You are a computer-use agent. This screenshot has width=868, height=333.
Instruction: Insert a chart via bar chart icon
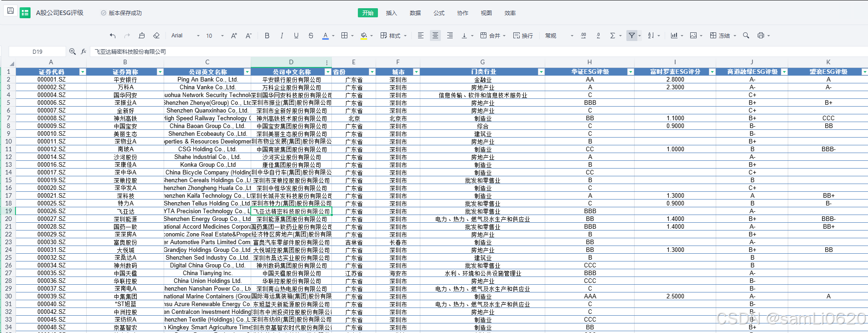click(x=674, y=36)
